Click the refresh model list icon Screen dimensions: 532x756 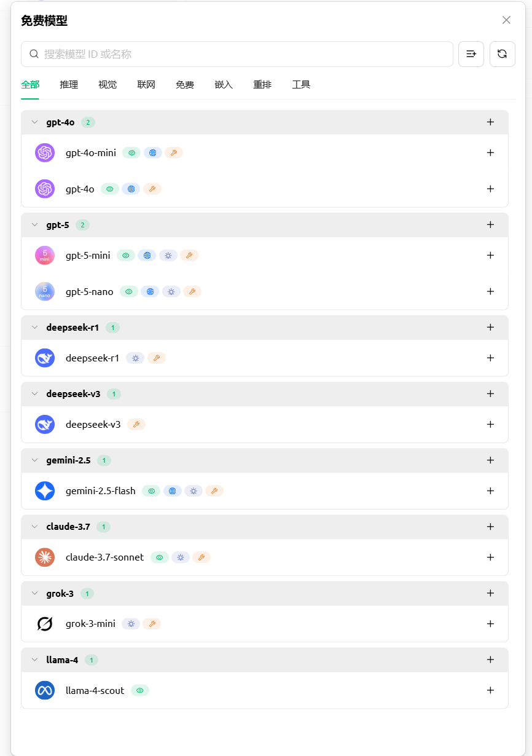(x=502, y=54)
